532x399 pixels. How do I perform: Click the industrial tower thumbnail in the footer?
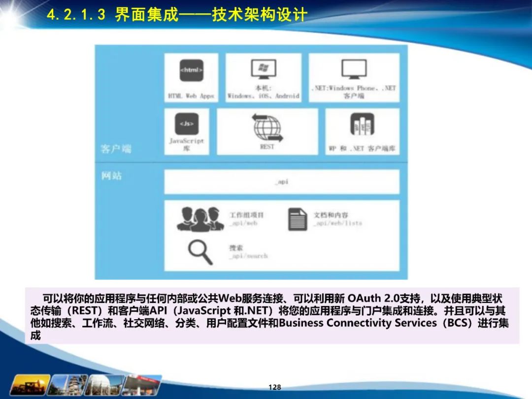pyautogui.click(x=67, y=385)
